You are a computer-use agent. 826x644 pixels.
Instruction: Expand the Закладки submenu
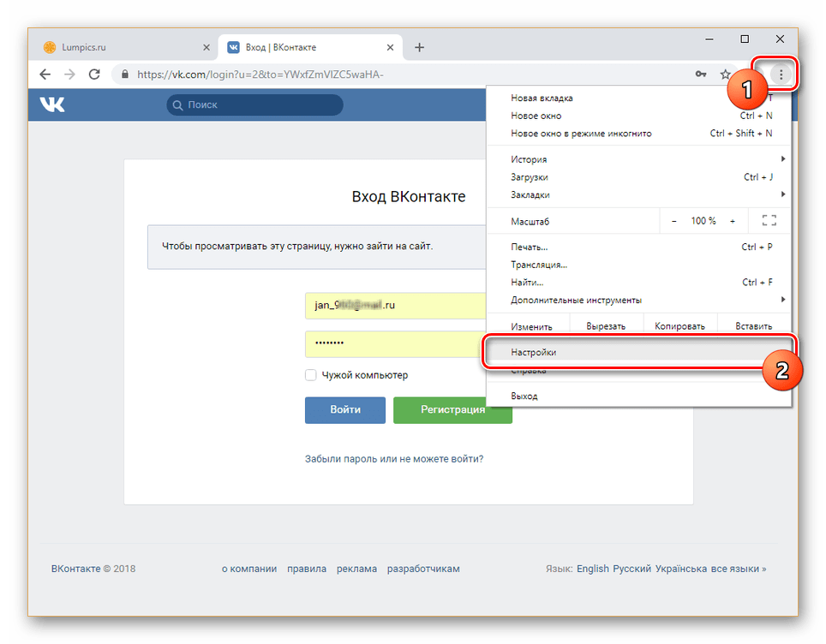(638, 194)
